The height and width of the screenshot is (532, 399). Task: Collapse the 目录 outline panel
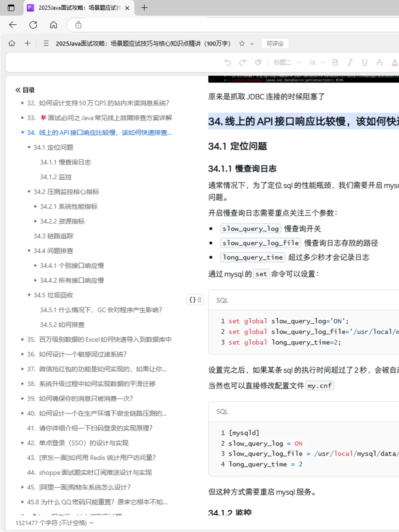tap(18, 90)
